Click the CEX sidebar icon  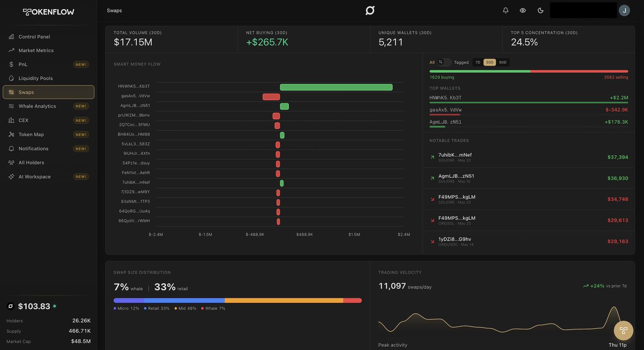pyautogui.click(x=11, y=120)
